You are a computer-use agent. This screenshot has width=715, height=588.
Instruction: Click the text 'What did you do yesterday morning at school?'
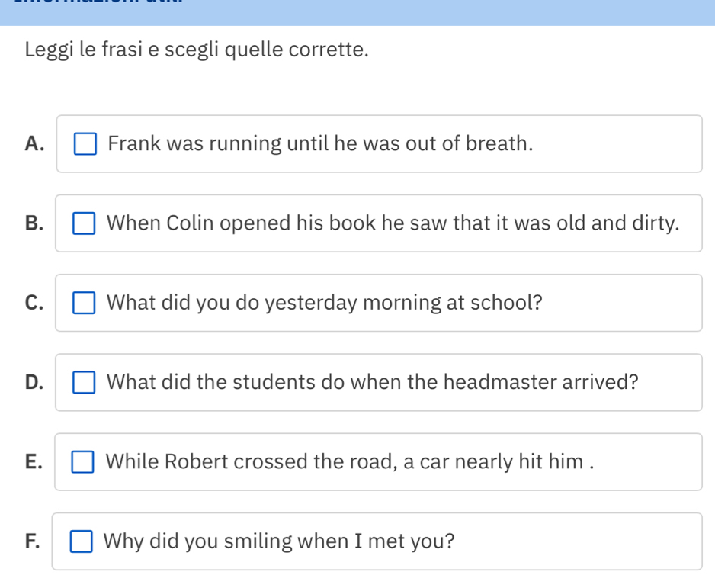point(325,303)
